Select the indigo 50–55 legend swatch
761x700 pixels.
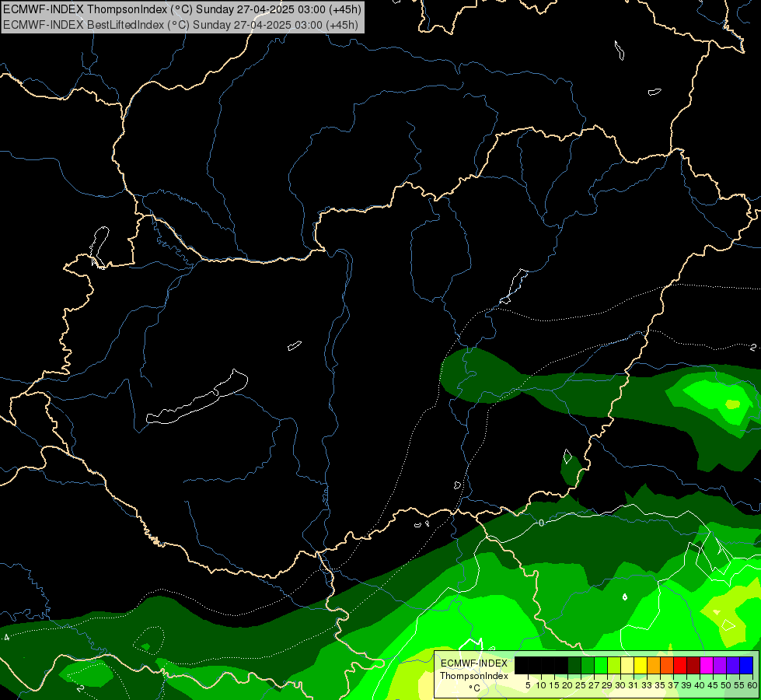pyautogui.click(x=733, y=666)
